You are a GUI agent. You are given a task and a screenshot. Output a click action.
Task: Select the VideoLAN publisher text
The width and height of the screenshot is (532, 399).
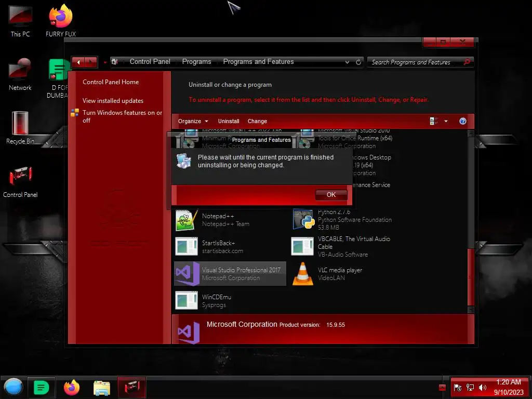(x=331, y=278)
